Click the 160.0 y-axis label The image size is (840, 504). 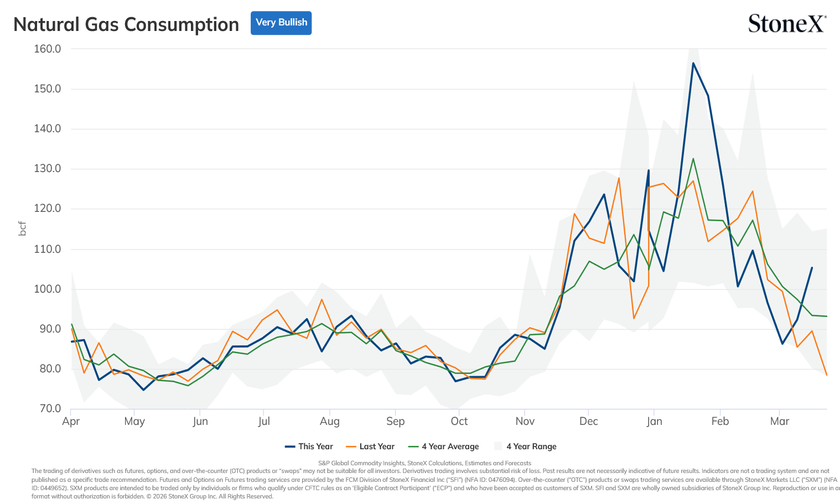point(48,49)
